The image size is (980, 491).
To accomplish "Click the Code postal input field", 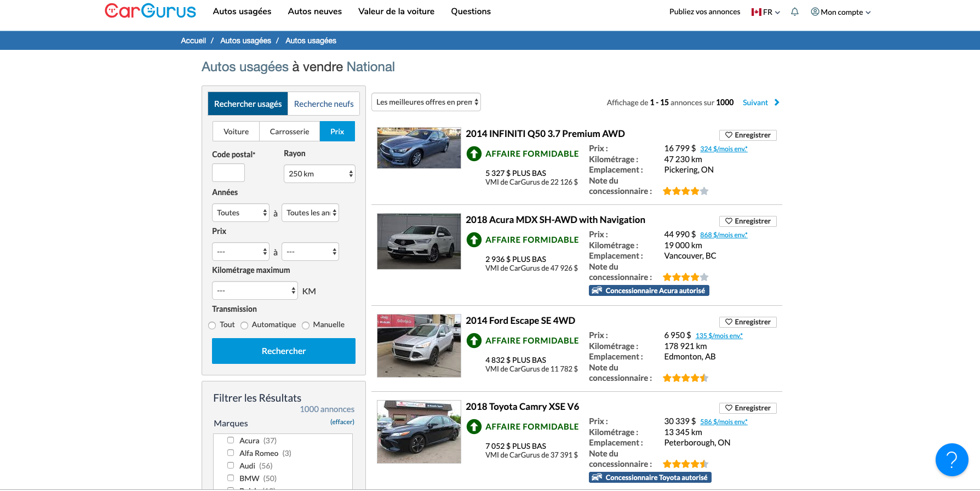I will click(228, 173).
